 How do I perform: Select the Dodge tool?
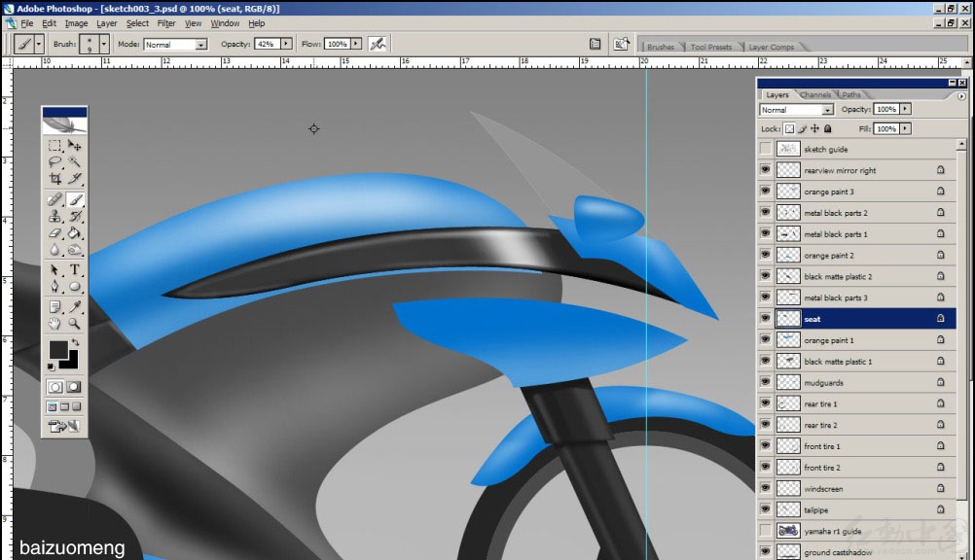[x=75, y=250]
